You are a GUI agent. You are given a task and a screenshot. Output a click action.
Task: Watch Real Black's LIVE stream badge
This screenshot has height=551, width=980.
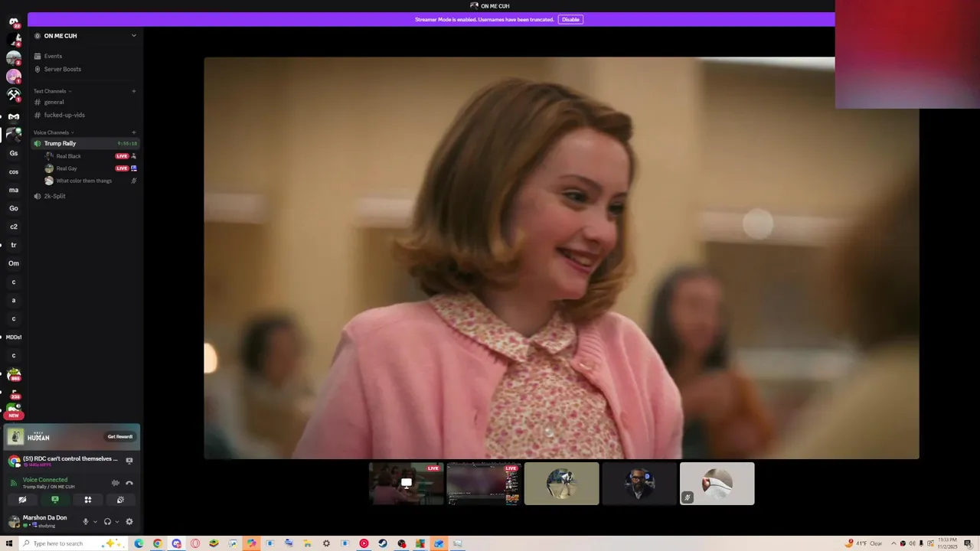pos(122,156)
